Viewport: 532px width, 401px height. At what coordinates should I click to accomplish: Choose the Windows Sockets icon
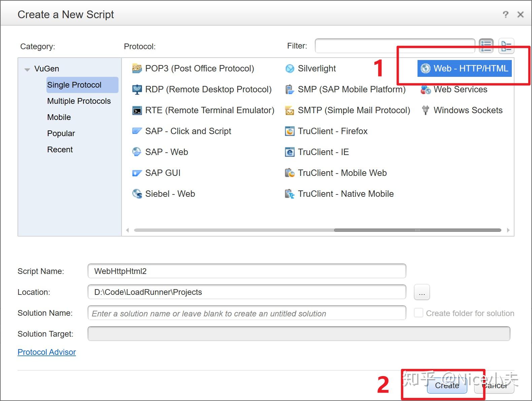click(426, 110)
